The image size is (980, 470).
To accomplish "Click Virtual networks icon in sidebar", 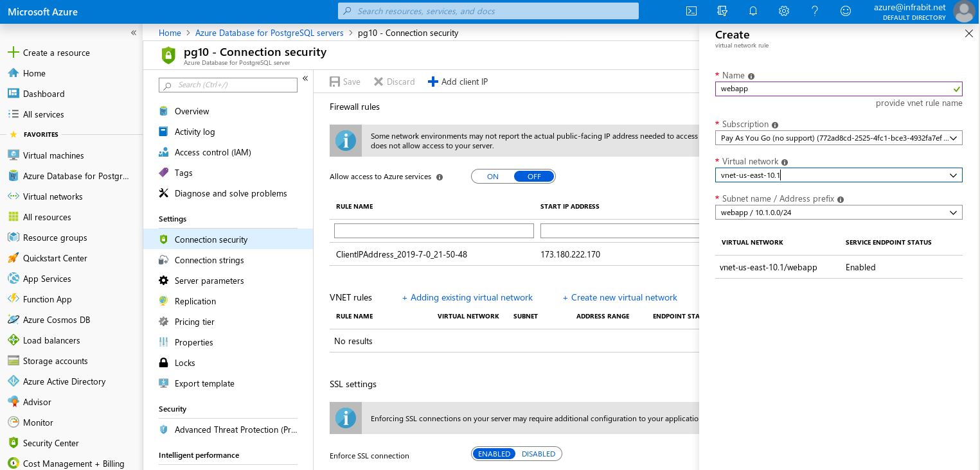I will click(13, 196).
